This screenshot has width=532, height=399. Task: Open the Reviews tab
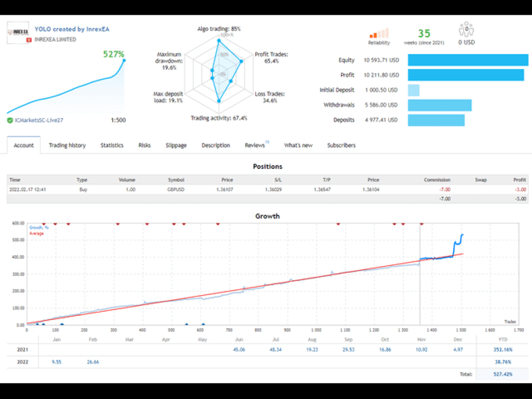[x=255, y=145]
